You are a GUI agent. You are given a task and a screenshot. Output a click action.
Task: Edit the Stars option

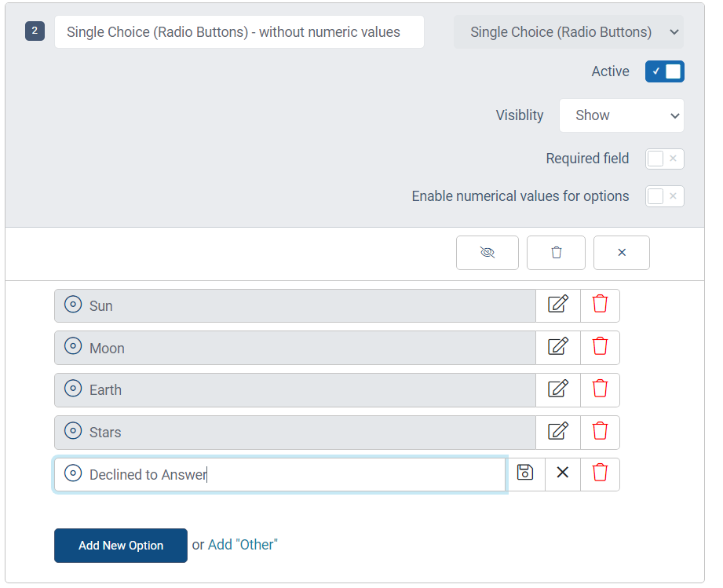point(558,432)
